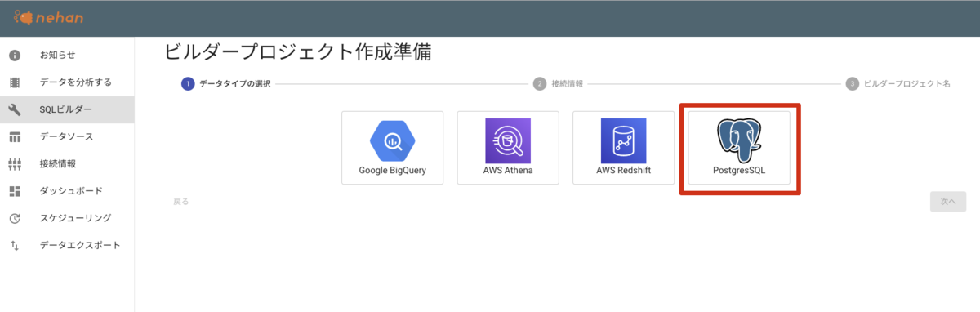Click the scheduling clock icon
Screen dimensions: 980x312
14,218
